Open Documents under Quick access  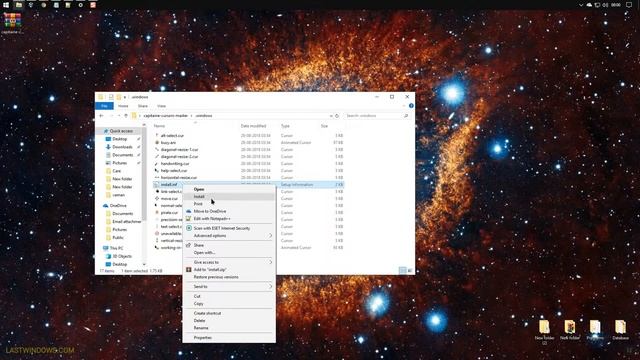(122, 155)
